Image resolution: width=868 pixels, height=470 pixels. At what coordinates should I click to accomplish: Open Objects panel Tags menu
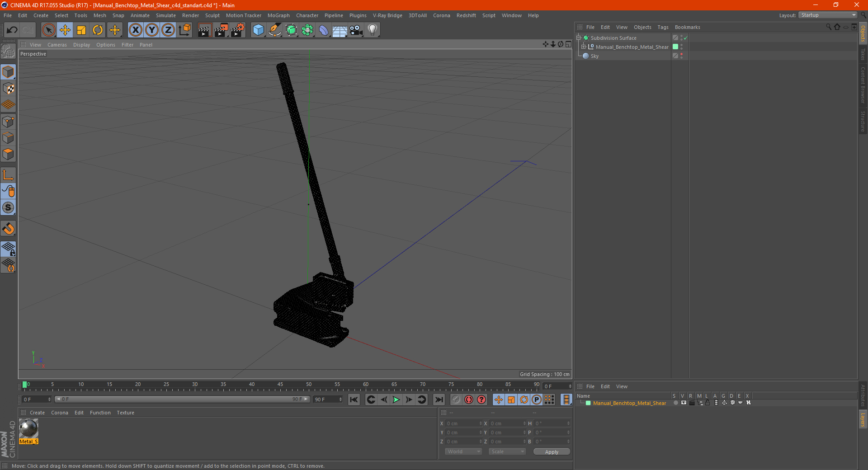tap(663, 27)
